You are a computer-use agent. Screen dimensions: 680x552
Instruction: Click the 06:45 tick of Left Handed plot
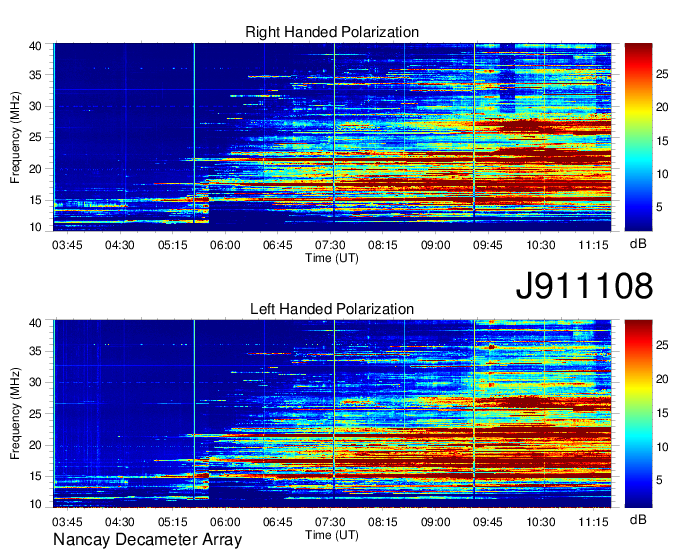[x=278, y=522]
